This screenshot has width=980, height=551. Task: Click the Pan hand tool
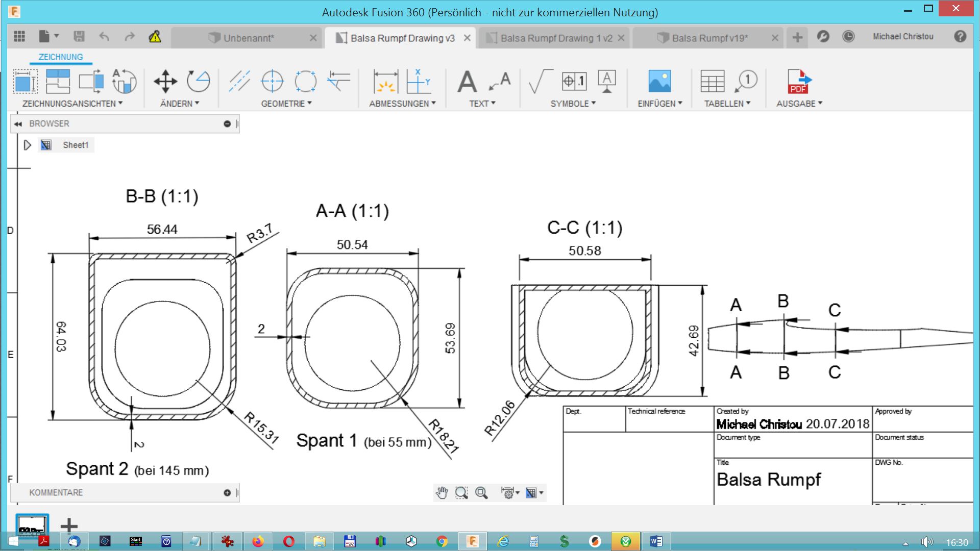(442, 492)
